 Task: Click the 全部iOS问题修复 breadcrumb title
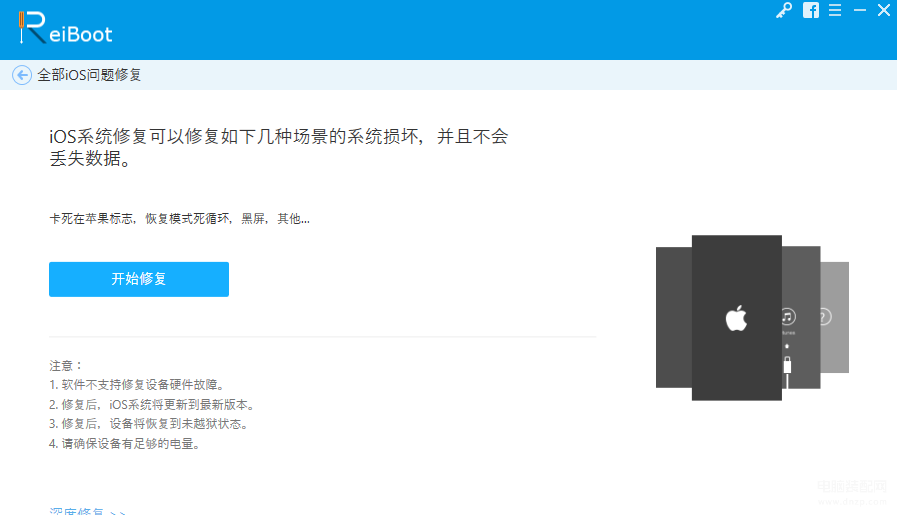pos(89,75)
